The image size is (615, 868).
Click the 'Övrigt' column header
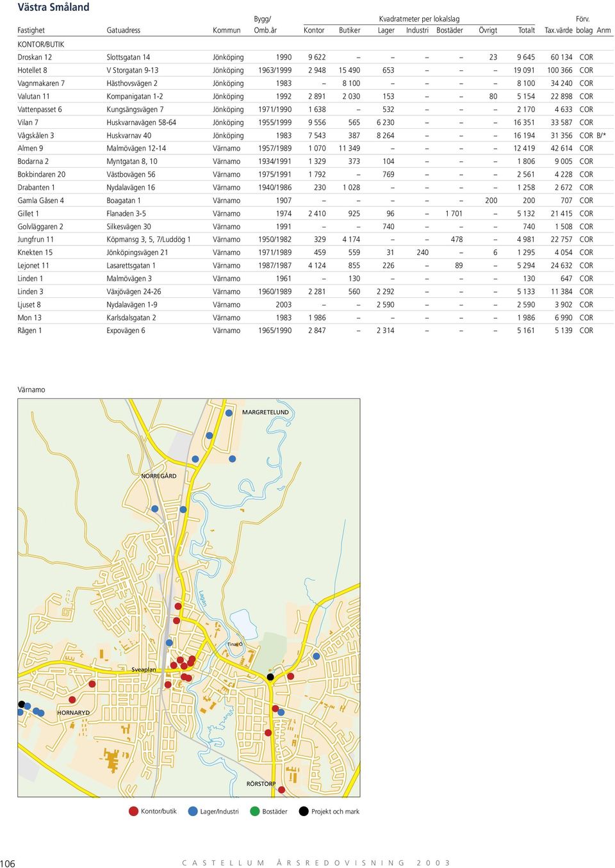(x=488, y=30)
